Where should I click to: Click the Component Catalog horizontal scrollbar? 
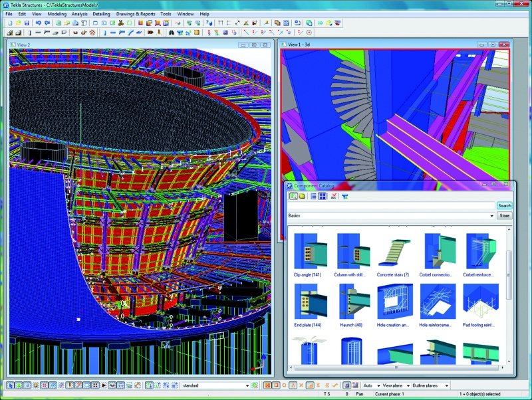(x=396, y=367)
